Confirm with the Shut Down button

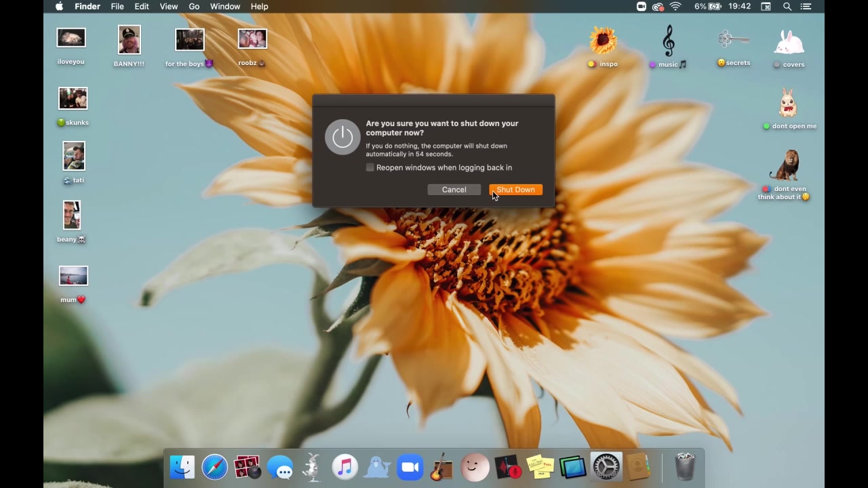(x=515, y=190)
